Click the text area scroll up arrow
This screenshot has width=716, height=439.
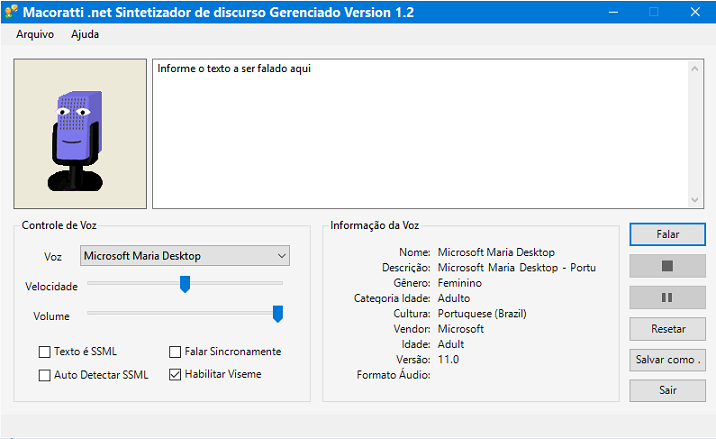[695, 69]
